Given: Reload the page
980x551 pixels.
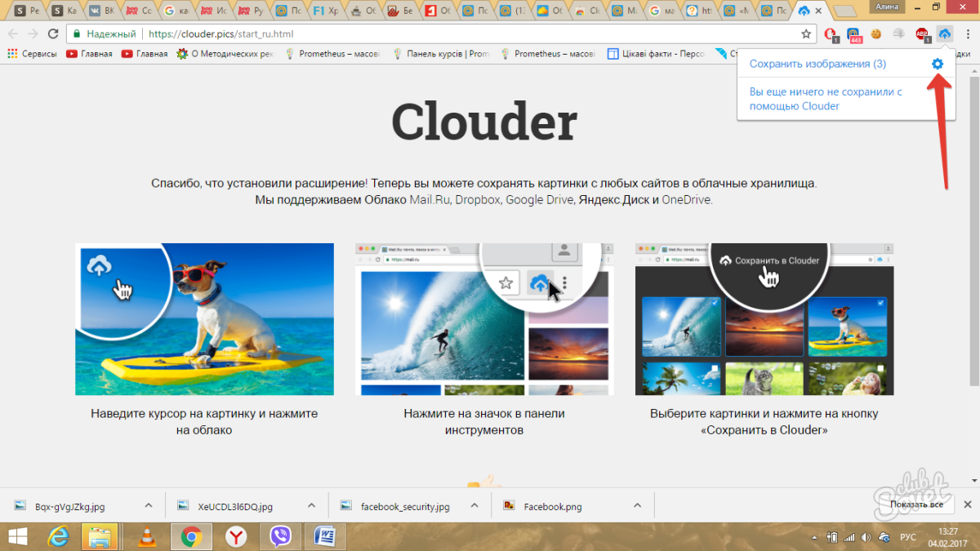Looking at the screenshot, I should pyautogui.click(x=53, y=34).
